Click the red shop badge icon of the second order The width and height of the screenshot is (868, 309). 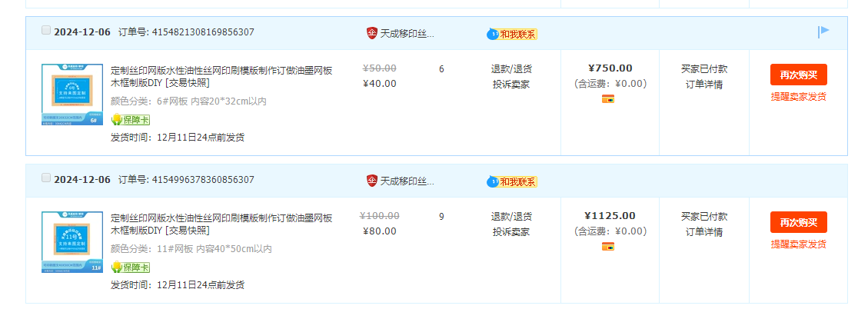pos(372,181)
